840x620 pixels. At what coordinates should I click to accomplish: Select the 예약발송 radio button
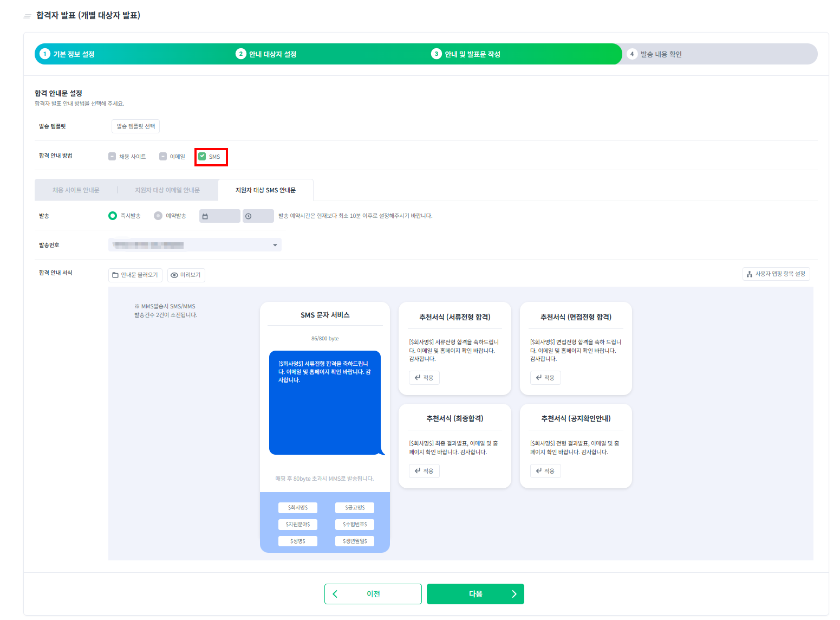(158, 216)
